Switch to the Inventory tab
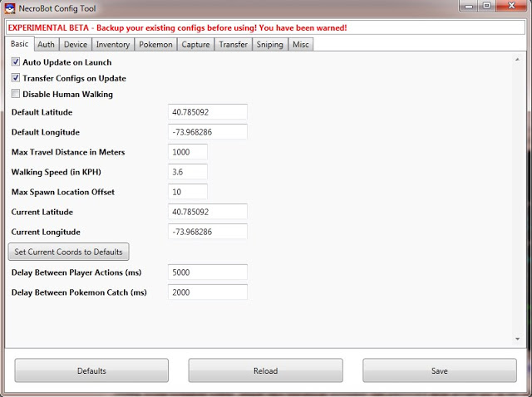 point(113,44)
